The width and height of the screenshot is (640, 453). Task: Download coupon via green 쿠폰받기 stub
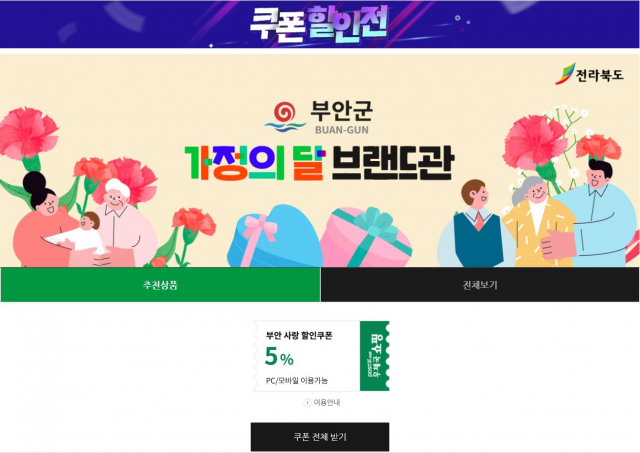(374, 356)
